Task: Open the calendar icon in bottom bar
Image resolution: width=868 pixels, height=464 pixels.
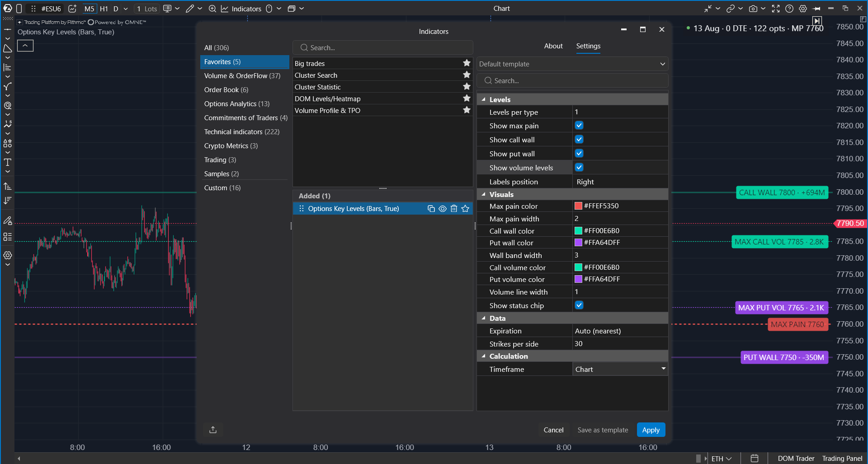Action: [755, 459]
